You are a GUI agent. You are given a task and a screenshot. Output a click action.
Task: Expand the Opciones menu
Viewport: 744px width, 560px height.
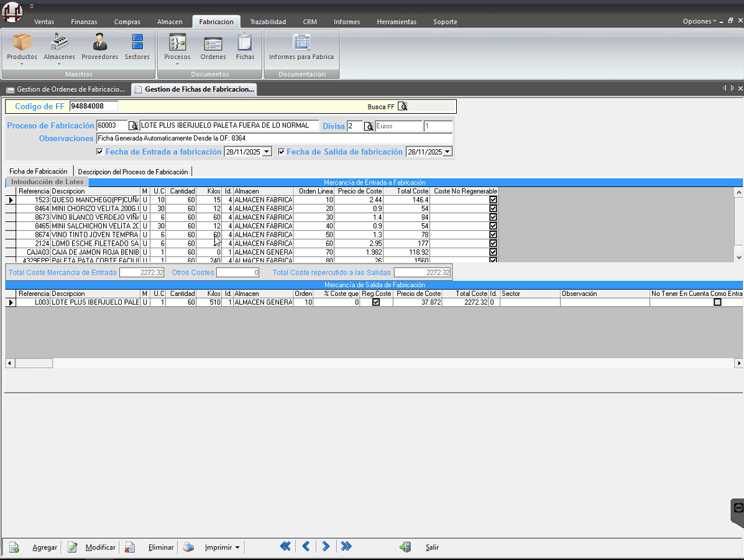coord(699,21)
